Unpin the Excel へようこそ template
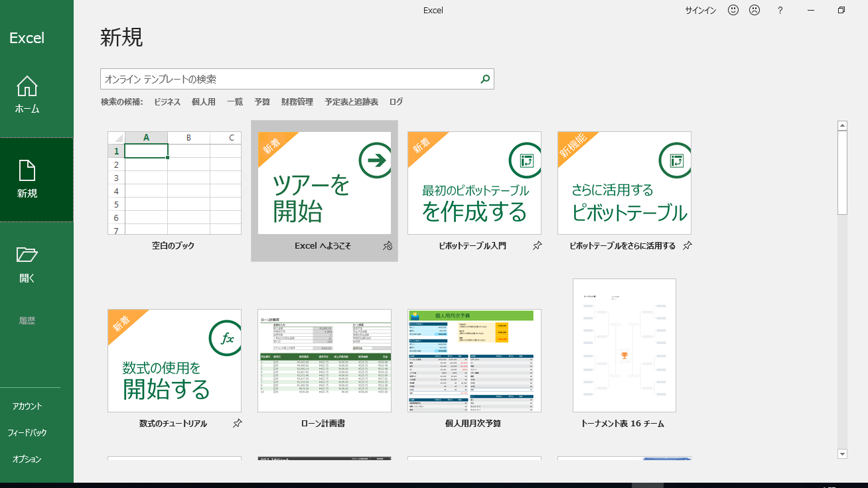 click(x=388, y=246)
